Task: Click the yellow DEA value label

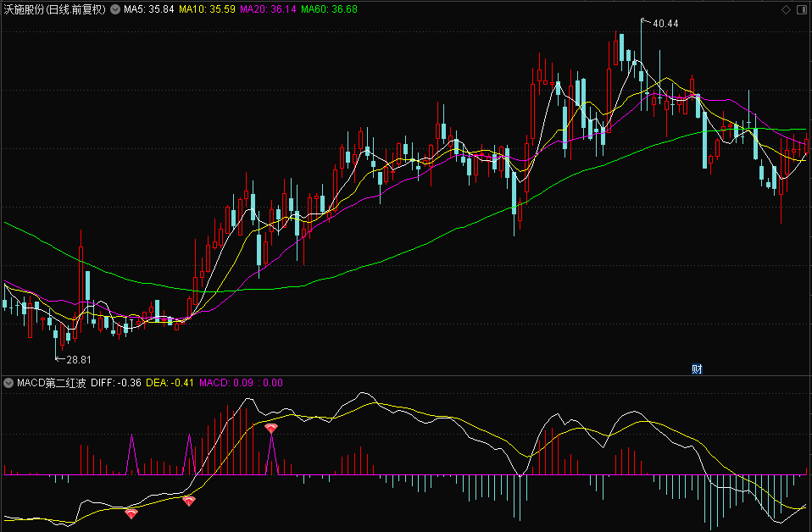Action: pyautogui.click(x=170, y=383)
